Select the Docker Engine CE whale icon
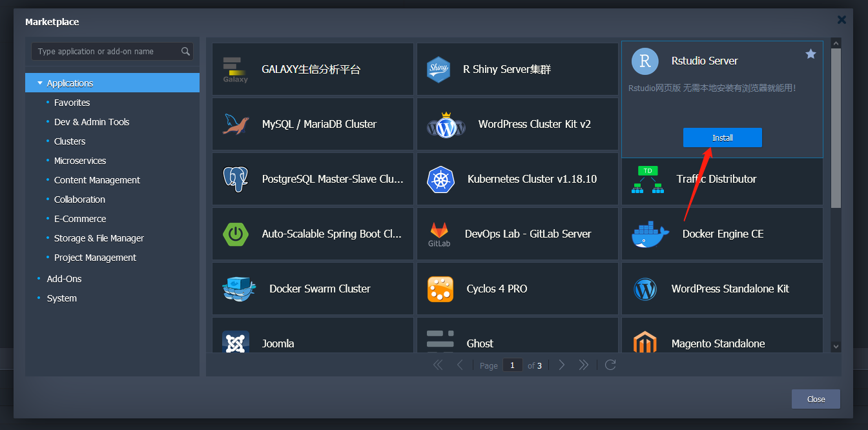The width and height of the screenshot is (868, 430). pos(650,234)
